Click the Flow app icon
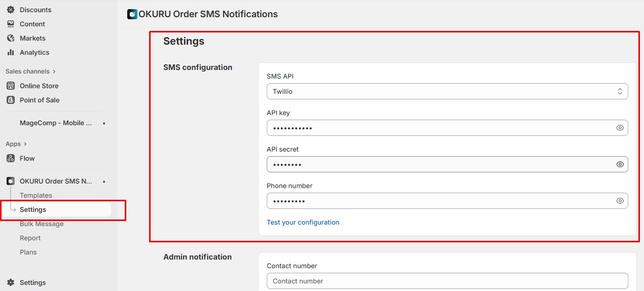This screenshot has height=291, width=644. [11, 158]
